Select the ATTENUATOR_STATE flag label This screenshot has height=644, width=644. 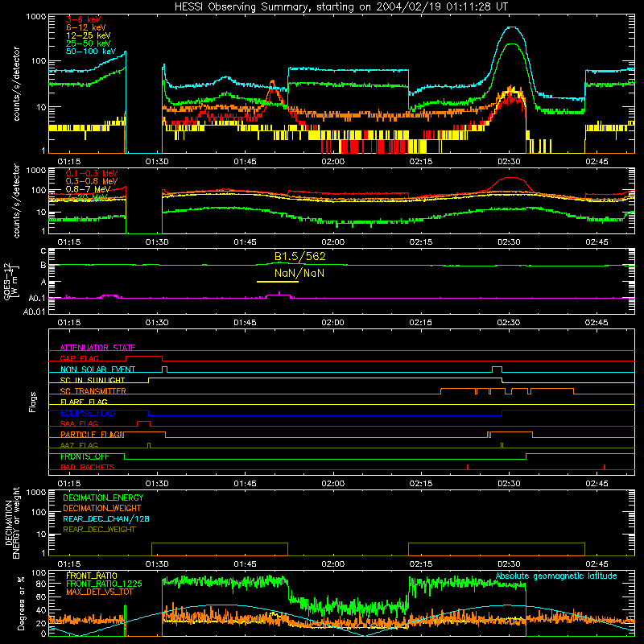click(97, 348)
